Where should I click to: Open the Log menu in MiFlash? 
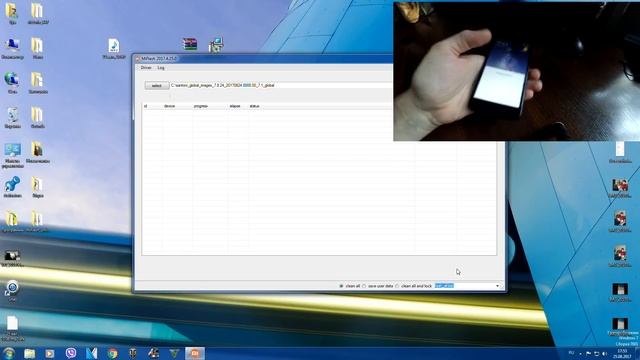click(x=161, y=68)
